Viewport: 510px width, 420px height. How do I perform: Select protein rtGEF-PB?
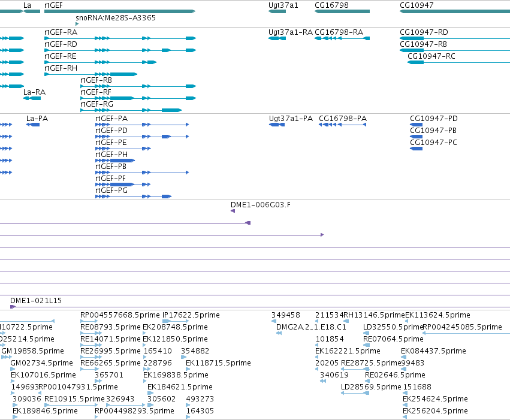point(142,173)
